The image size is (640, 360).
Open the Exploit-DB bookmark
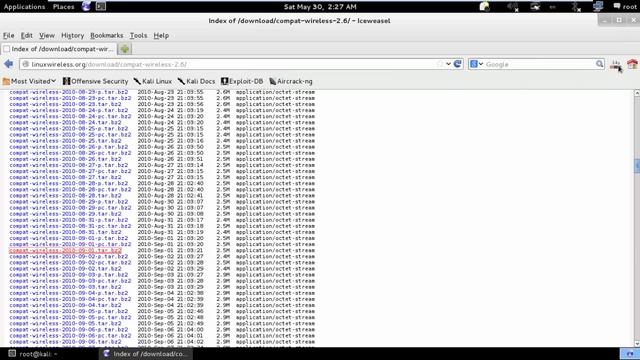(x=242, y=81)
